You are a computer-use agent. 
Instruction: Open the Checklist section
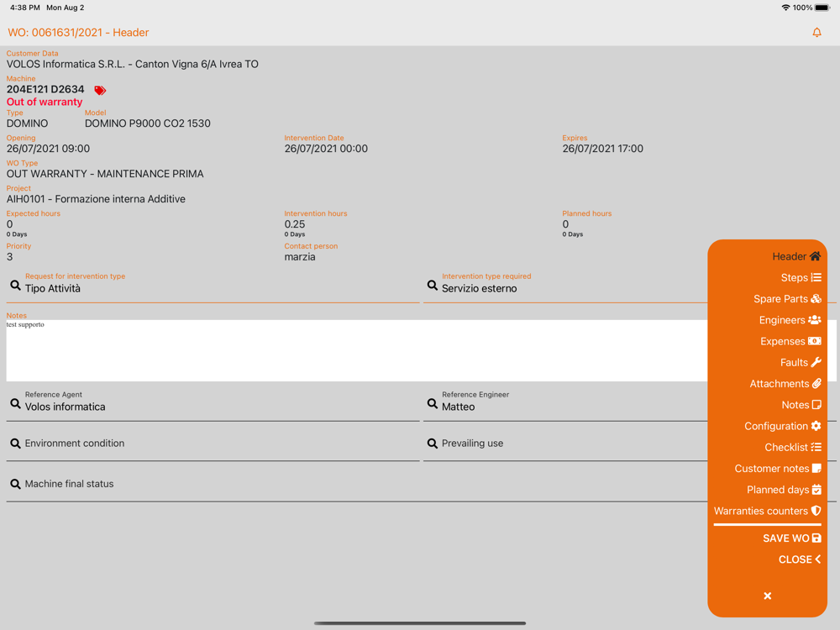pyautogui.click(x=792, y=448)
